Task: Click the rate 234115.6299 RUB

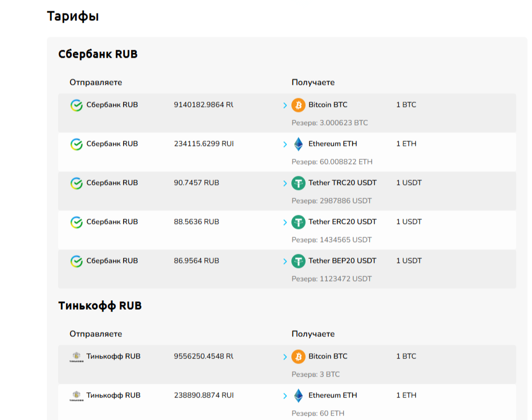Action: point(203,144)
